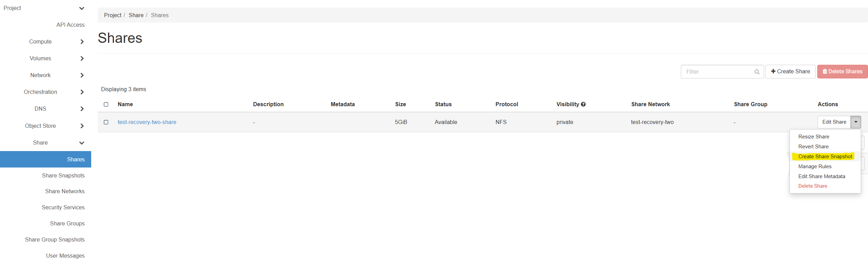Toggle the select-all checkbox in table header
This screenshot has width=868, height=260.
(x=106, y=104)
